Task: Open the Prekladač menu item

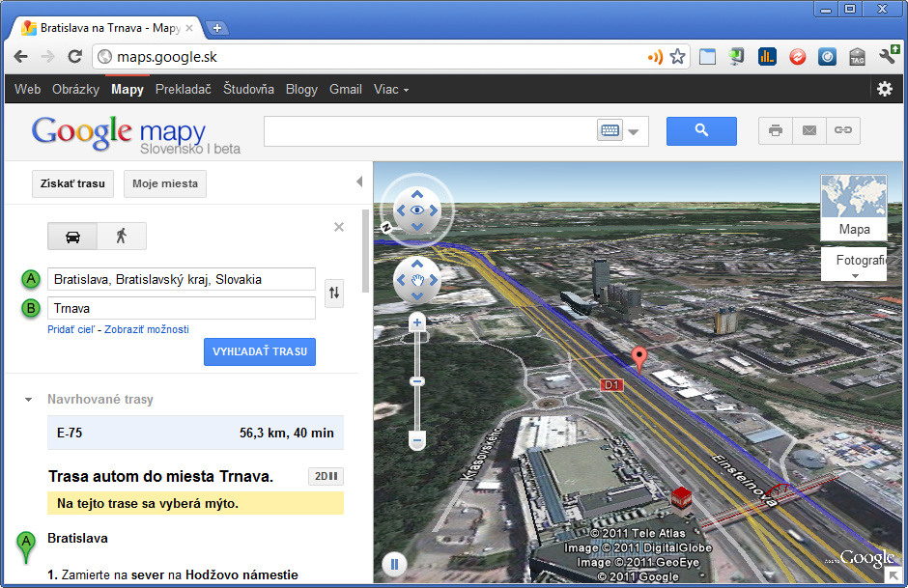Action: 184,89
